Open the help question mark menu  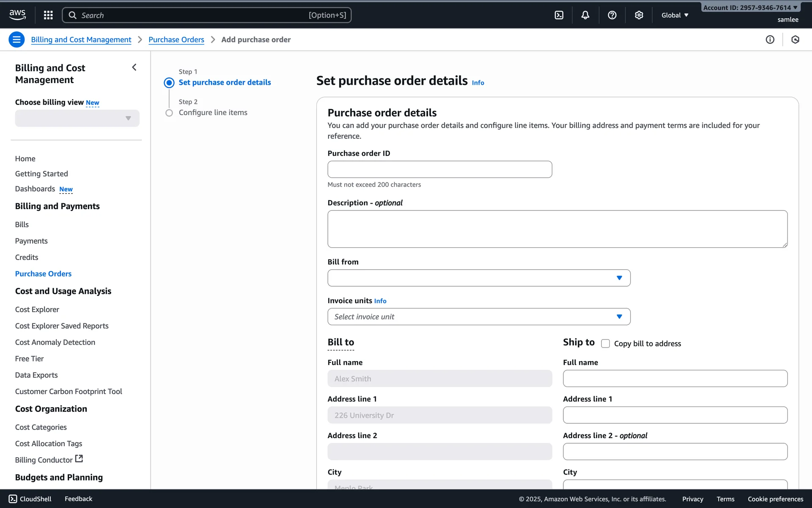pos(612,15)
